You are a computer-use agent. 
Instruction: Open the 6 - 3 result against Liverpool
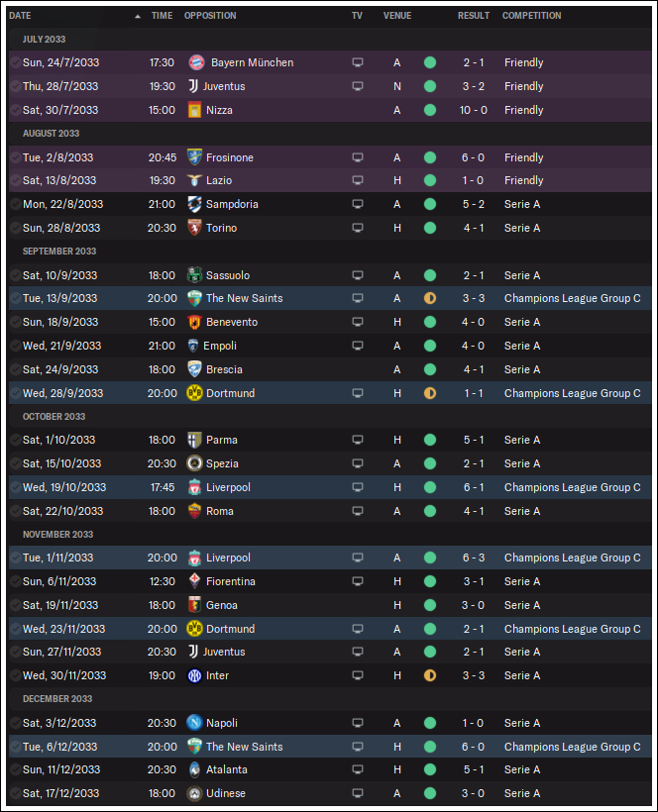click(x=474, y=558)
